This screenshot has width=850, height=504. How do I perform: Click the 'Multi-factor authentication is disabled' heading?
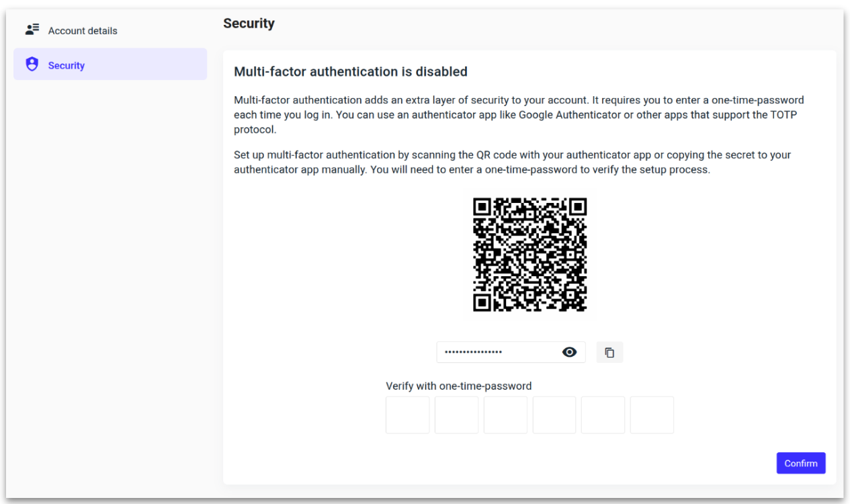tap(350, 71)
